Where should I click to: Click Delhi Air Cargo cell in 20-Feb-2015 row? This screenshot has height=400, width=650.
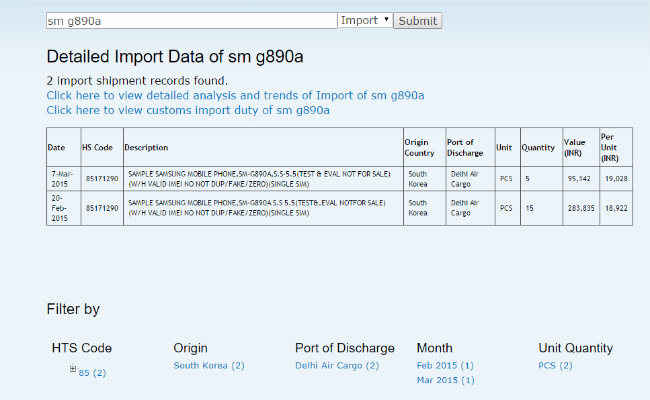471,208
